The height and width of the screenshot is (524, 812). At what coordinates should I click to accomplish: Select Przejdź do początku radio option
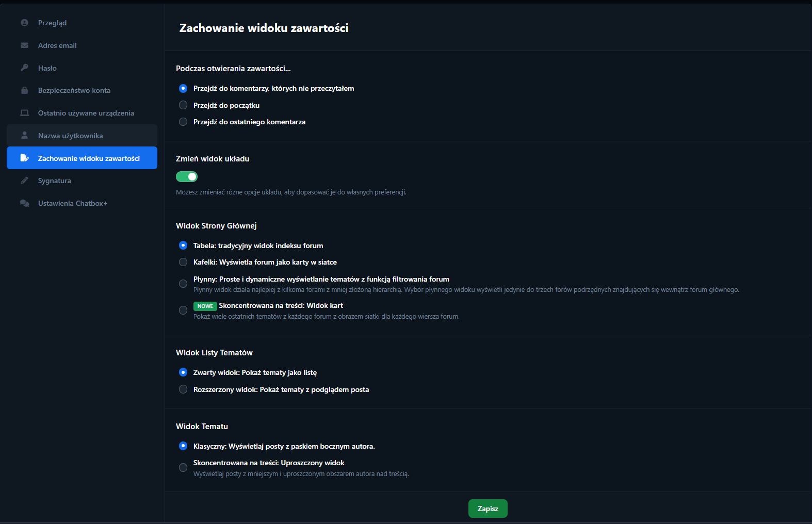(x=183, y=105)
